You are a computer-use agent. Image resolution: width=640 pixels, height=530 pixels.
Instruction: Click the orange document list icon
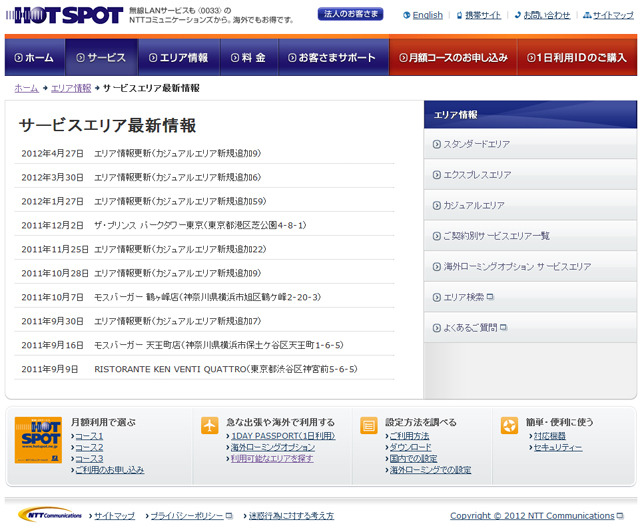coord(368,425)
